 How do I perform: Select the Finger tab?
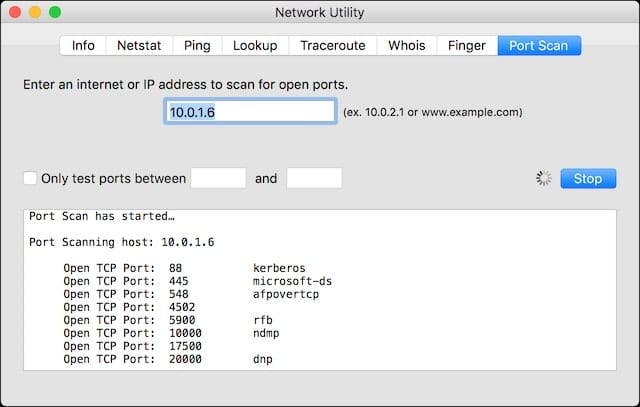(466, 45)
